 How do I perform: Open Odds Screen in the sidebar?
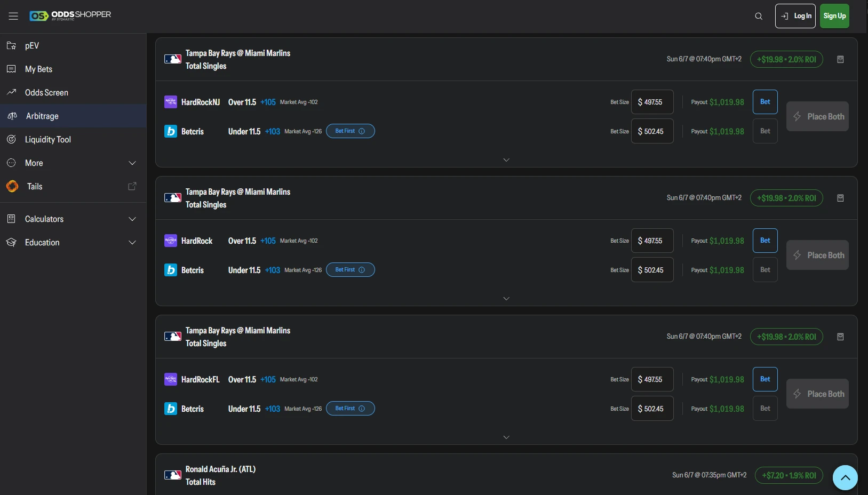coord(73,92)
